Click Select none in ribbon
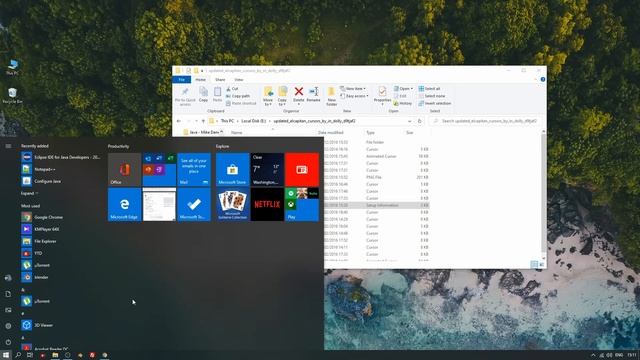640x360 pixels. tap(432, 96)
